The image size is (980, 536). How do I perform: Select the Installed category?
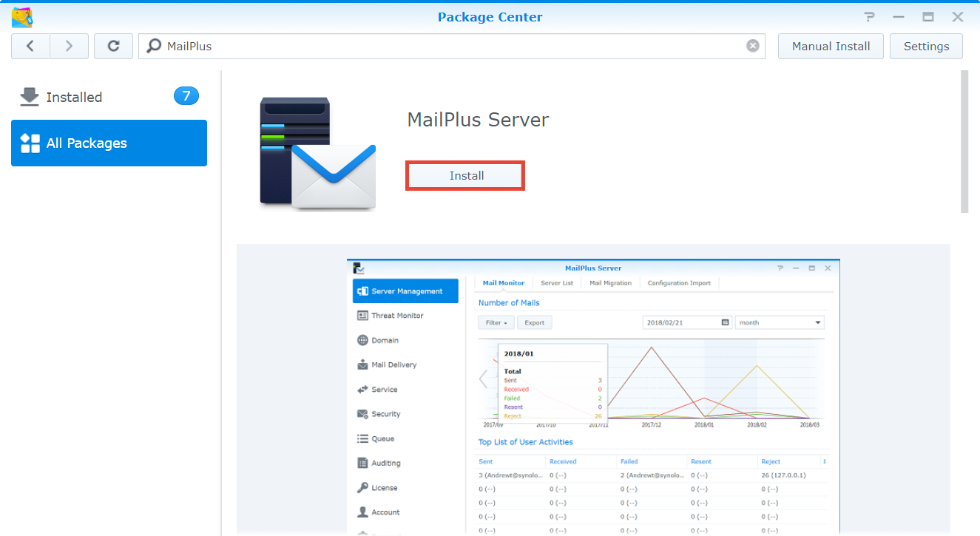(x=109, y=97)
